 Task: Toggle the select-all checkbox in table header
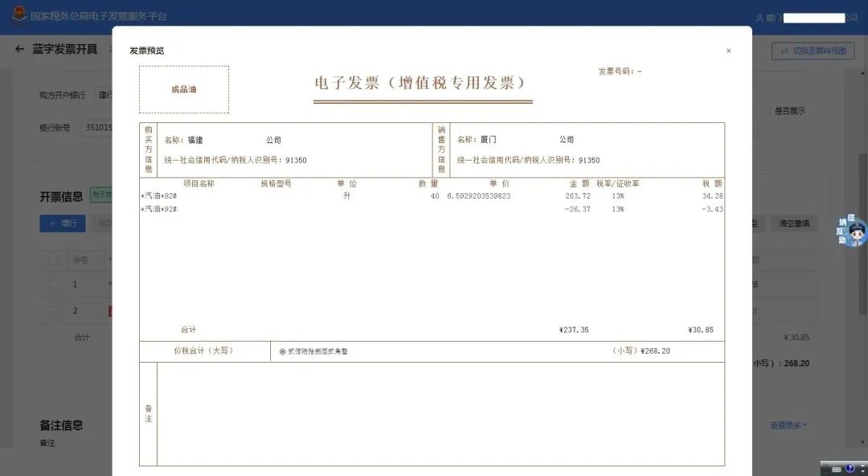[54, 260]
